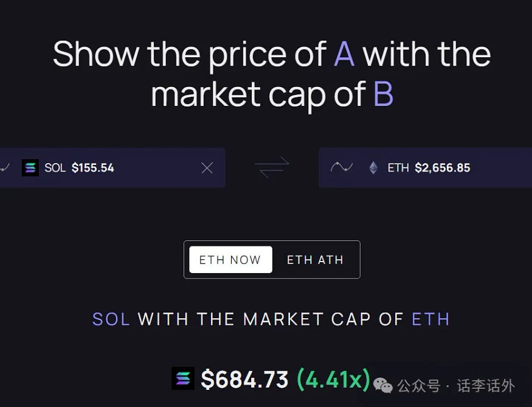
Task: Click the ETH price $2,656.85
Action: tap(442, 168)
